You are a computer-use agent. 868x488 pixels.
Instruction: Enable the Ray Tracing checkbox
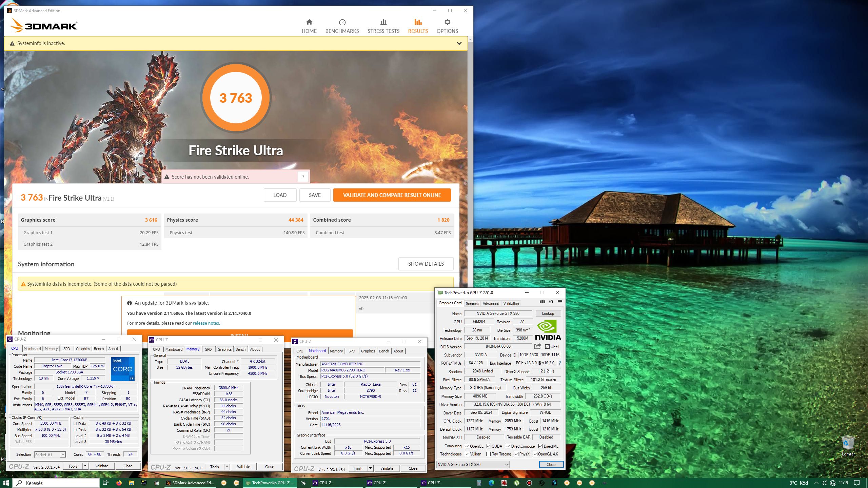click(489, 454)
